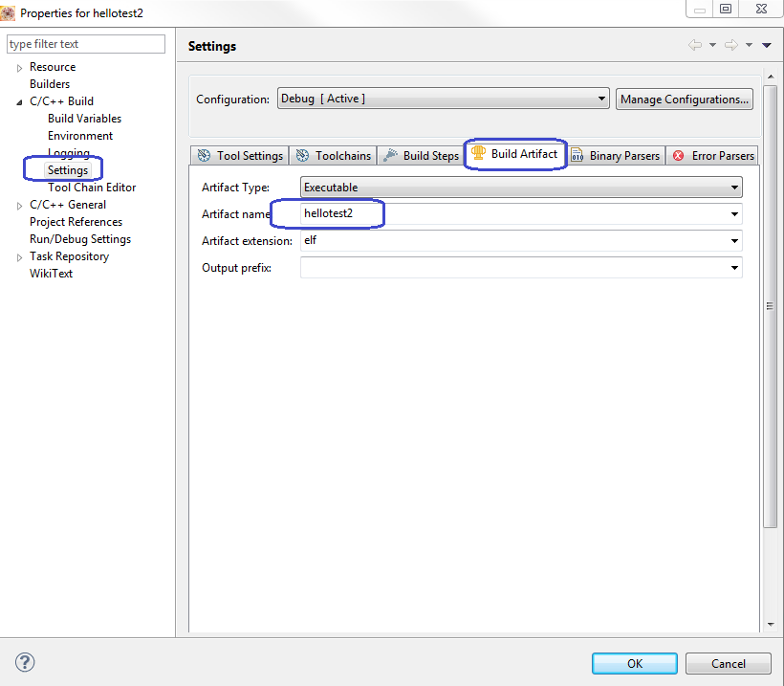Select Builders in the properties tree

coord(50,84)
